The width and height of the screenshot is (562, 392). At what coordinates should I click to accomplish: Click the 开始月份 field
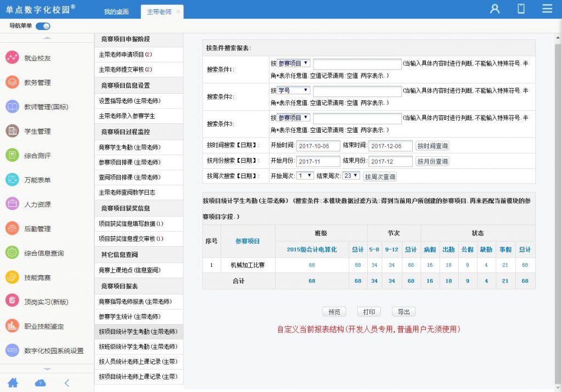pyautogui.click(x=318, y=161)
